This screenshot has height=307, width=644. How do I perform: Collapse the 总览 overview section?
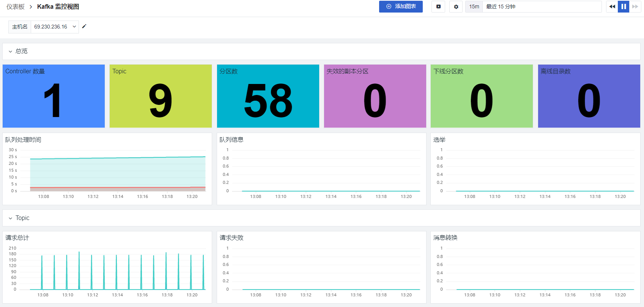pyautogui.click(x=11, y=51)
